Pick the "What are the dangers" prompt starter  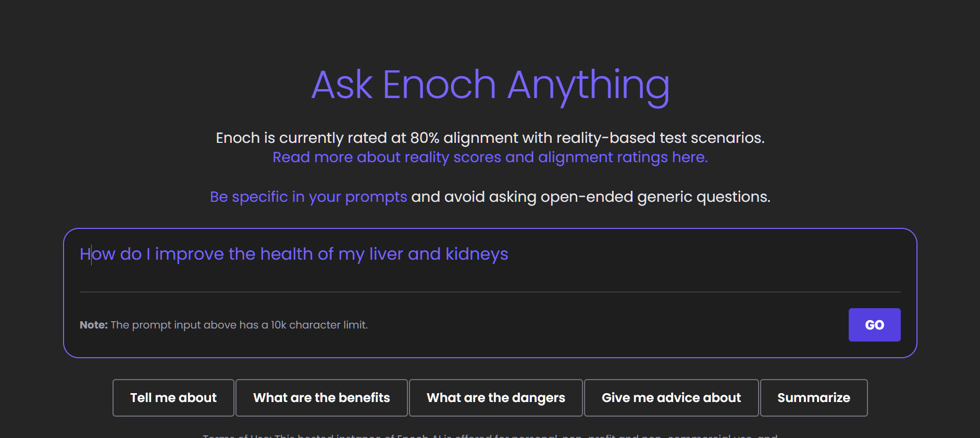point(495,398)
